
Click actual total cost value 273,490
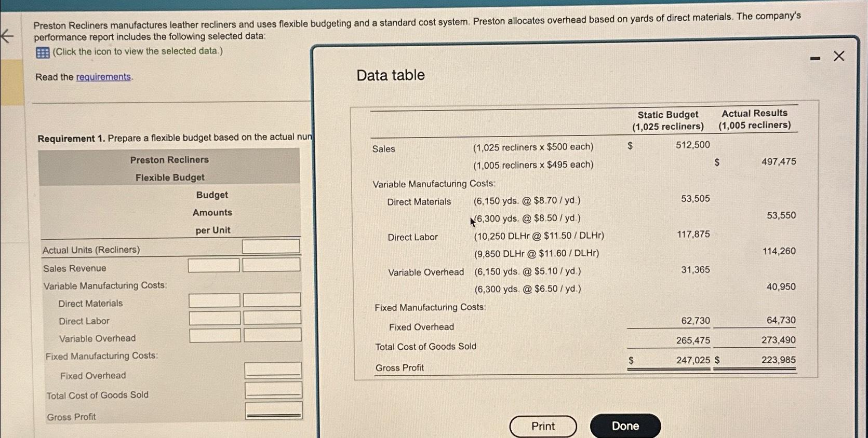[779, 340]
